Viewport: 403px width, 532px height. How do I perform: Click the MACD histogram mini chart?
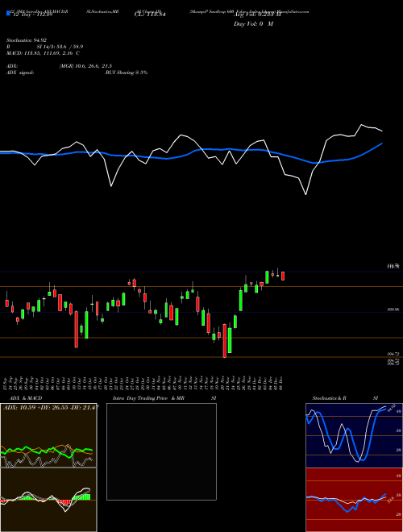48,500
